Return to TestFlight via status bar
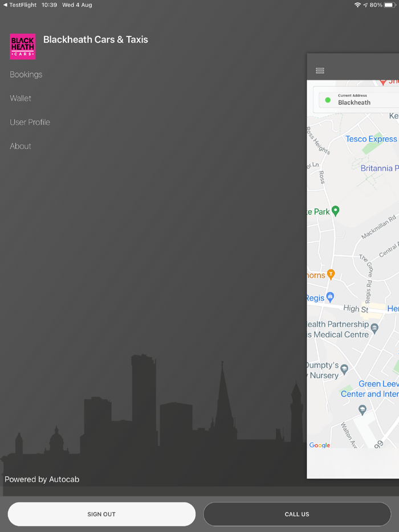This screenshot has height=532, width=399. (20, 5)
